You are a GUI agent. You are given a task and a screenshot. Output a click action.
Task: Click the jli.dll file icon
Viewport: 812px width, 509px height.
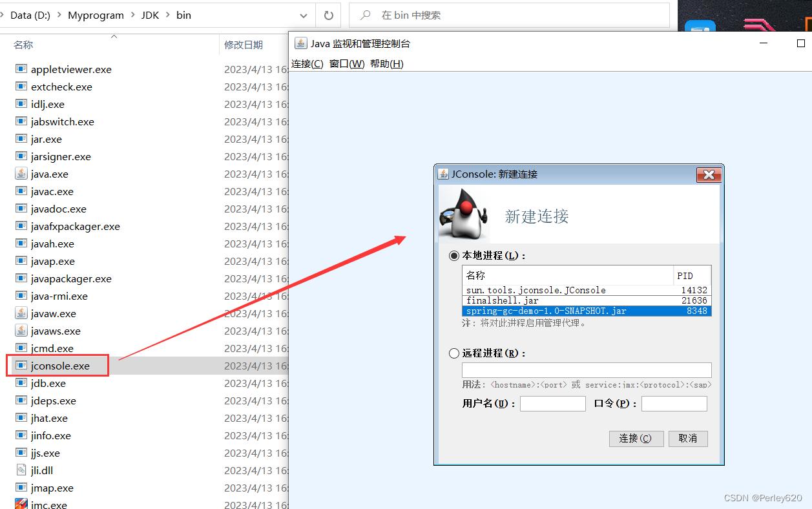tap(21, 470)
